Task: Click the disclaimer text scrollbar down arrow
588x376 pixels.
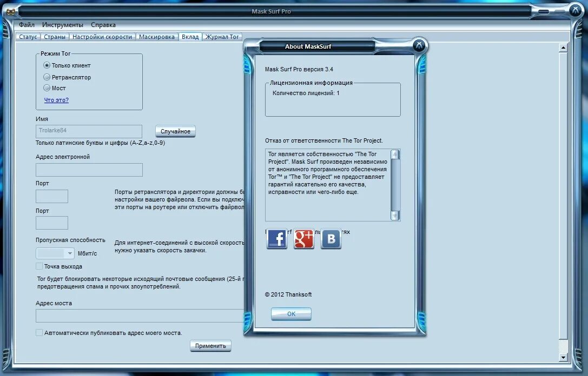Action: click(395, 216)
